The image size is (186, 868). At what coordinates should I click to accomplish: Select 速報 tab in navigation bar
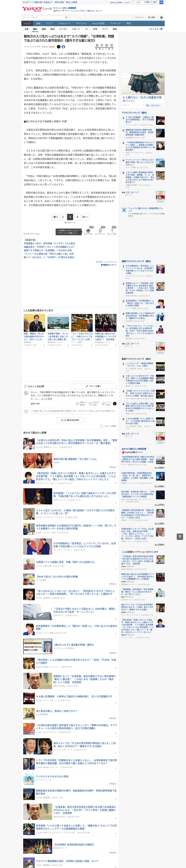[x=38, y=23]
